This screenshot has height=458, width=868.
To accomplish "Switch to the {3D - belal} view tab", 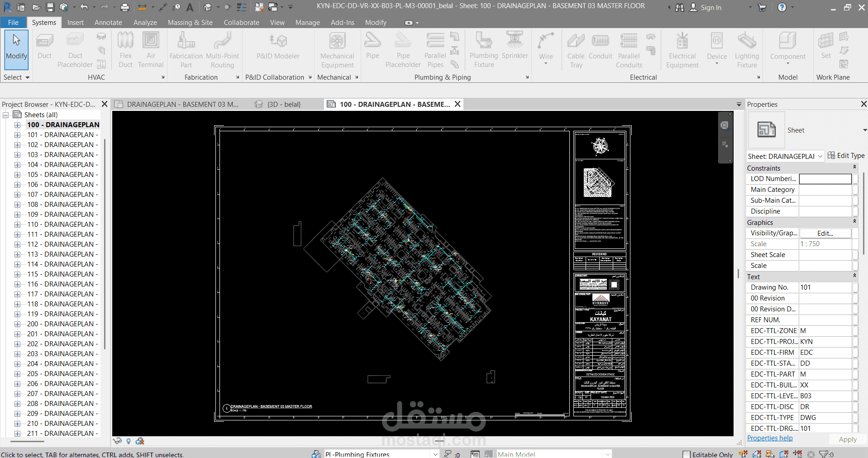I will [284, 105].
